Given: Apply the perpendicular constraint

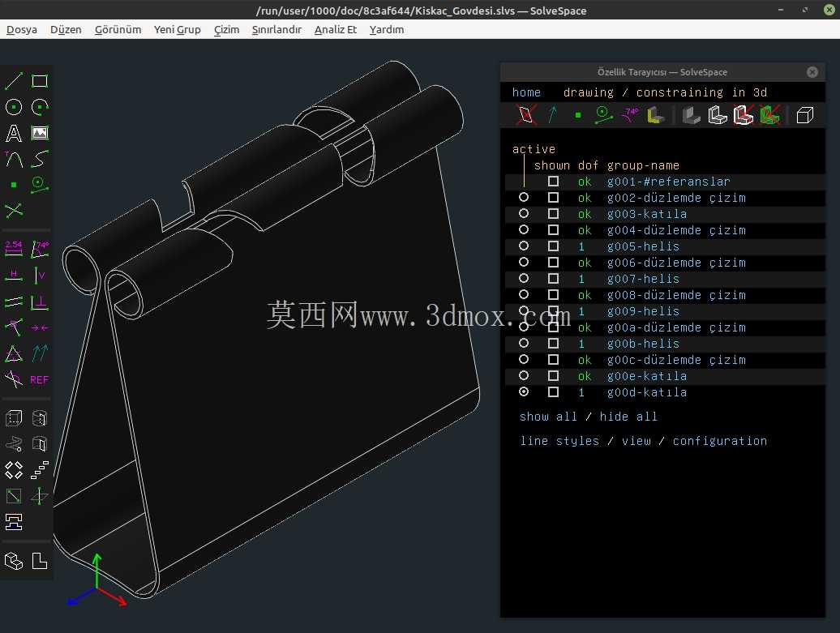Looking at the screenshot, I should point(40,302).
